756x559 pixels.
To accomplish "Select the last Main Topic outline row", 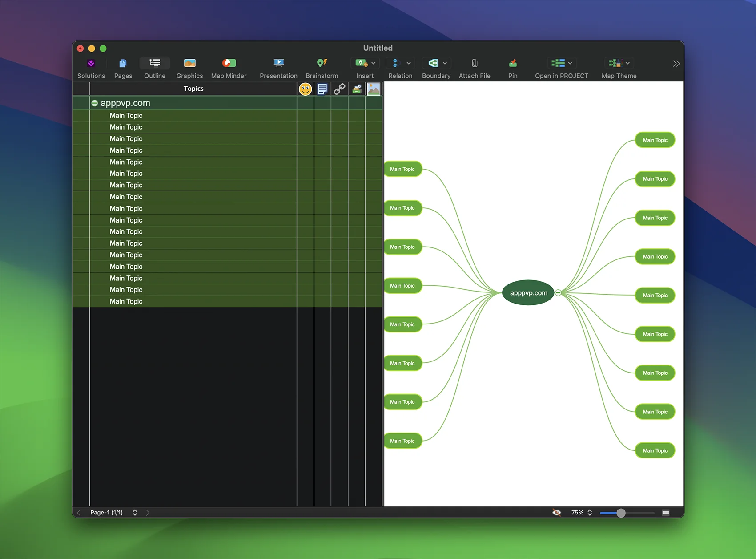I will [227, 302].
